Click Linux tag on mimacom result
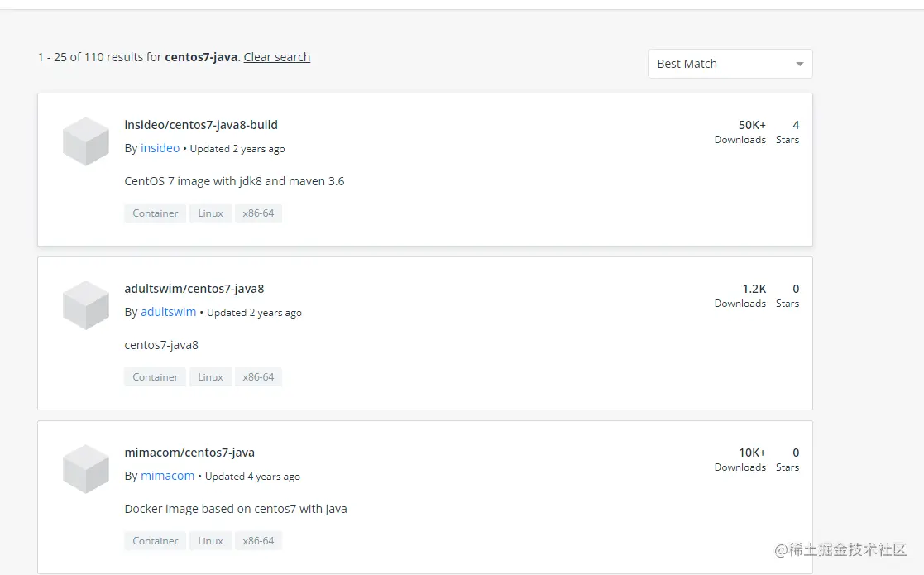The width and height of the screenshot is (924, 575). click(x=210, y=541)
